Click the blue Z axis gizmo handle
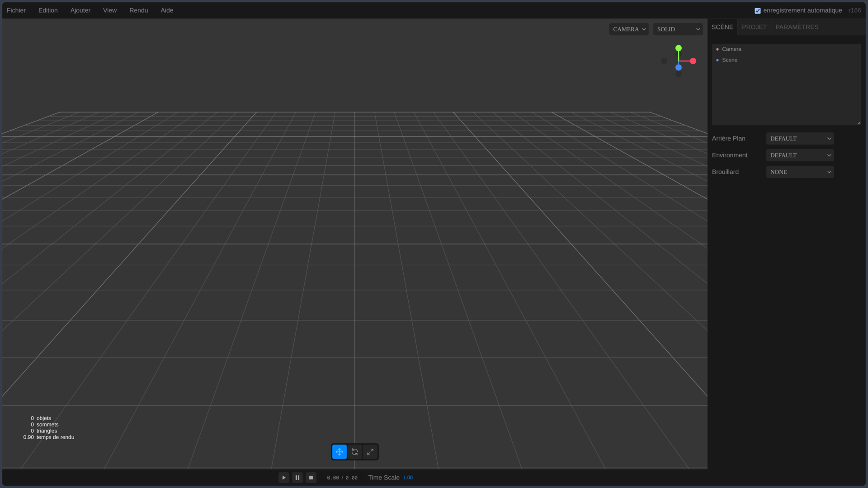This screenshot has height=488, width=868. click(679, 68)
